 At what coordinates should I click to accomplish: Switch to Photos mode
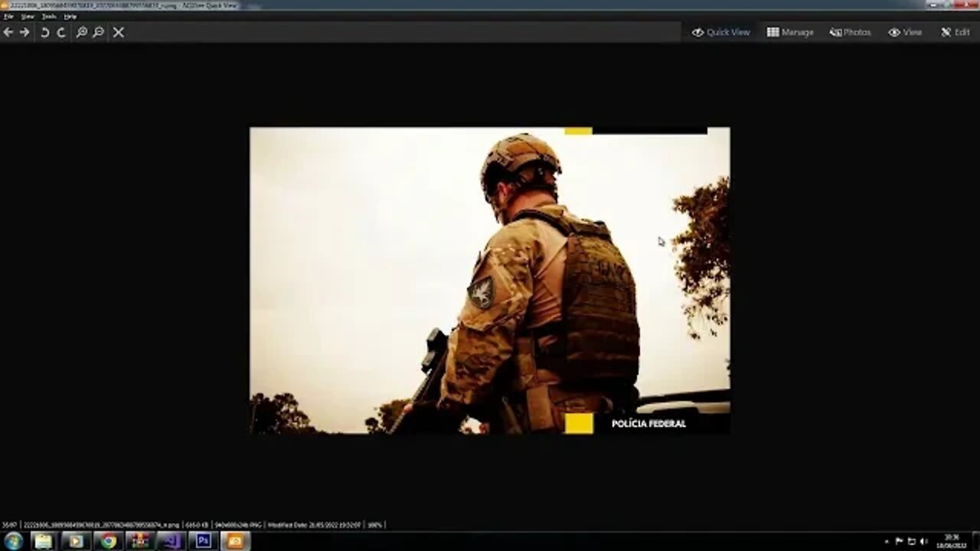click(851, 32)
